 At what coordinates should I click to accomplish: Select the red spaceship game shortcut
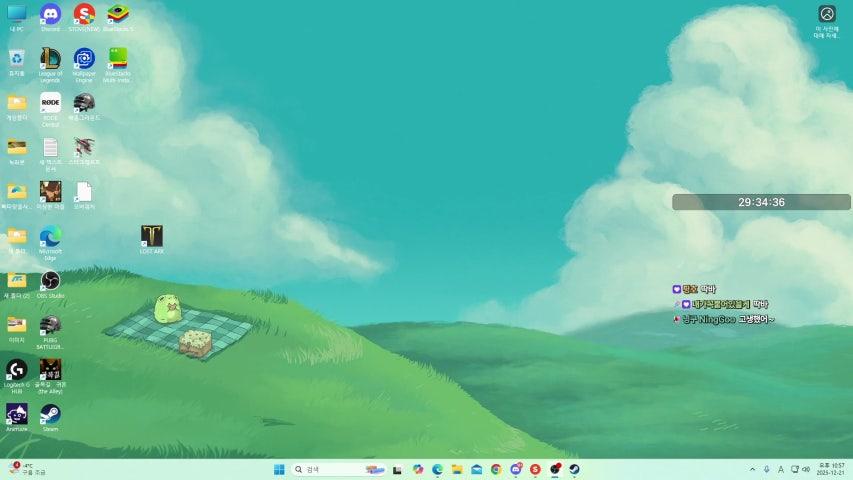(x=84, y=151)
